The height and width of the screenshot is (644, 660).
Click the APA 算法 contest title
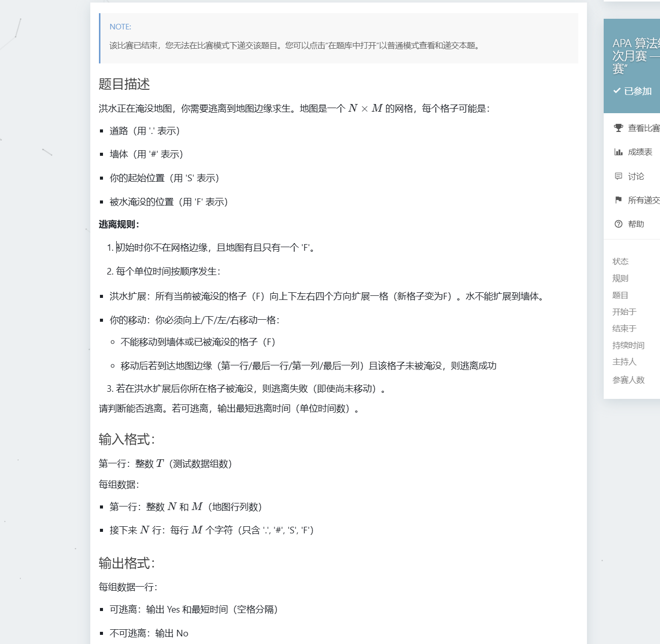[x=636, y=56]
